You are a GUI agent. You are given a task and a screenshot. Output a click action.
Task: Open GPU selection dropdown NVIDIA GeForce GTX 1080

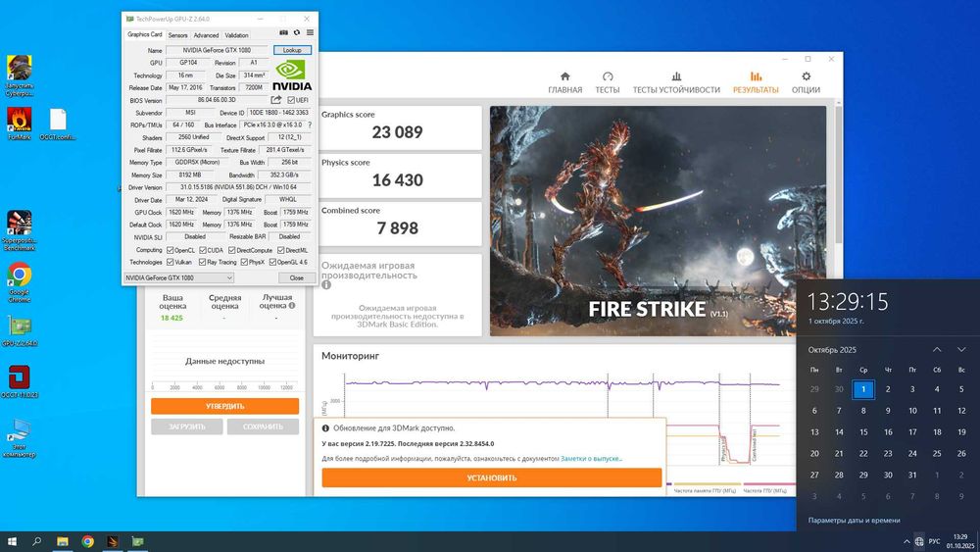coord(178,277)
